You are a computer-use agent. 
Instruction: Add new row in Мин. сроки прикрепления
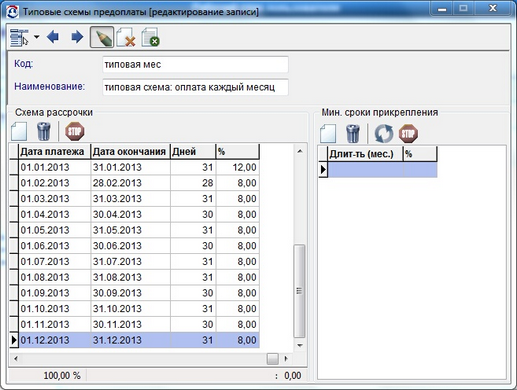(328, 134)
